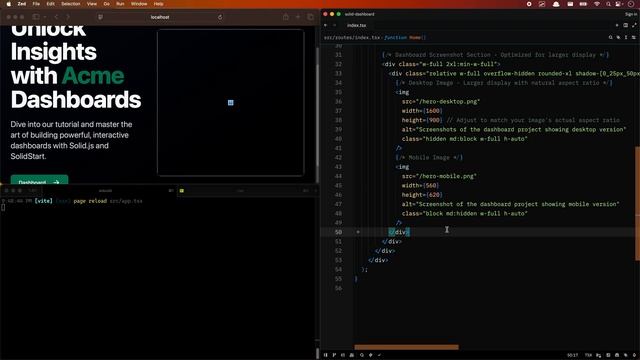The width and height of the screenshot is (640, 360).
Task: Toggle outline panel in Zed status bar
Action: (x=343, y=355)
